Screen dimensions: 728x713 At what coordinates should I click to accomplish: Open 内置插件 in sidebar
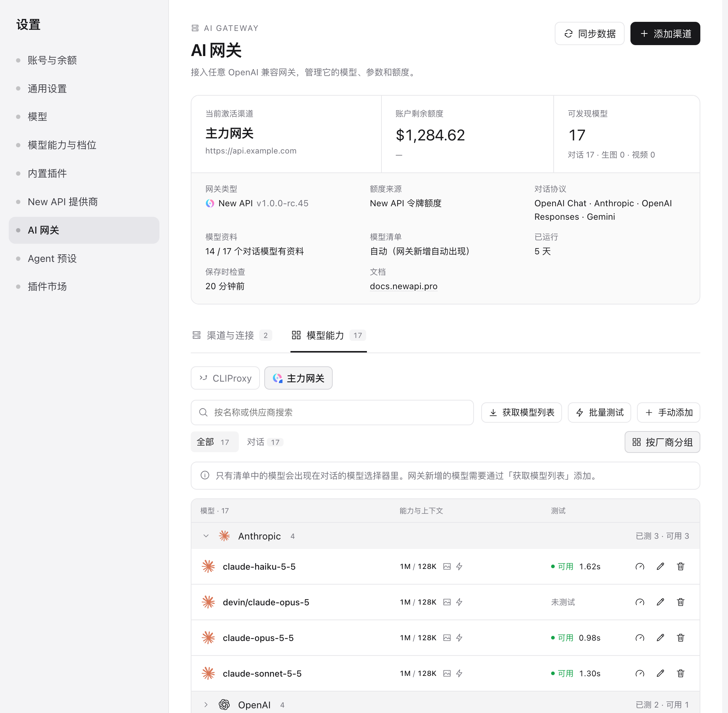tap(84, 174)
